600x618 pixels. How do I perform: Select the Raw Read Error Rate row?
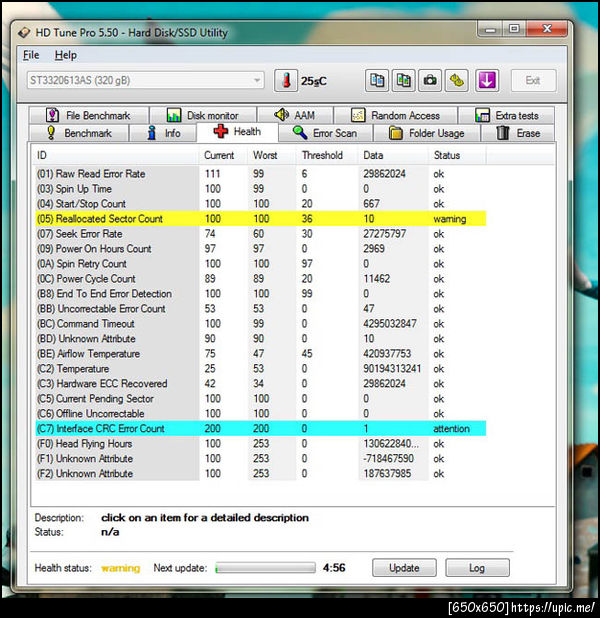261,174
